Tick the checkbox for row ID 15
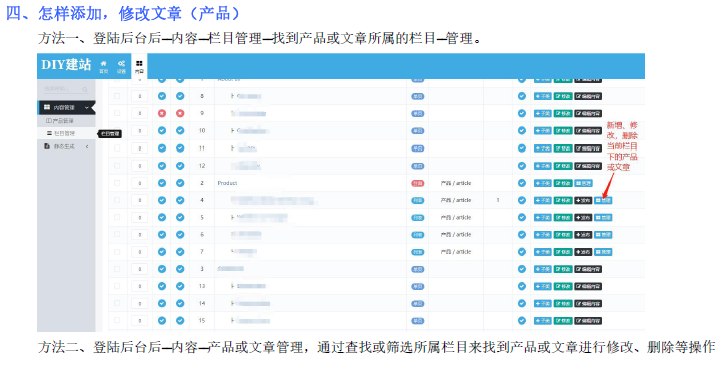Image resolution: width=728 pixels, height=365 pixels. (117, 320)
